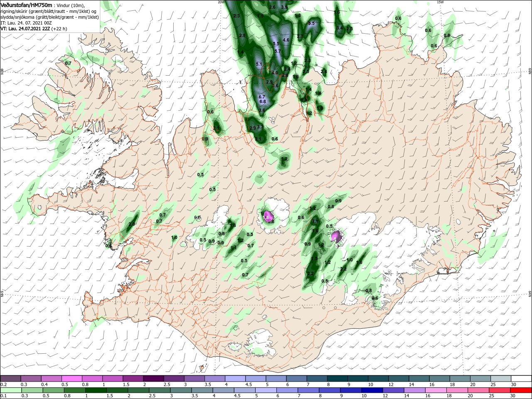Viewport: 532px width, 399px height.
Task: Select the pale grey snow swatch labeled 25
Action: tap(501, 378)
